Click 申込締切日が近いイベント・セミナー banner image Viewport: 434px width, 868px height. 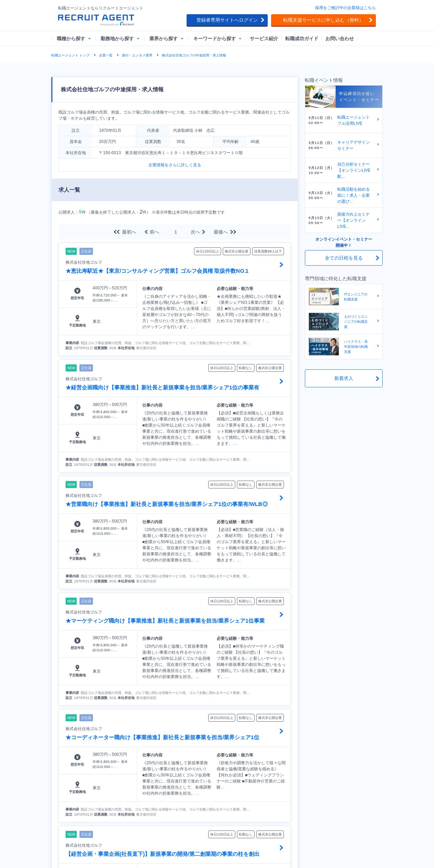[x=344, y=97]
